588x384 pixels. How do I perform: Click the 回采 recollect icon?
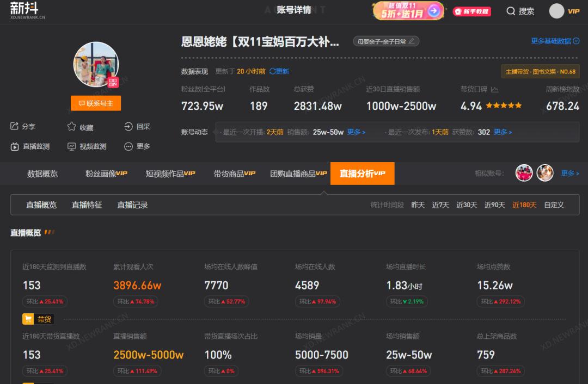point(128,127)
